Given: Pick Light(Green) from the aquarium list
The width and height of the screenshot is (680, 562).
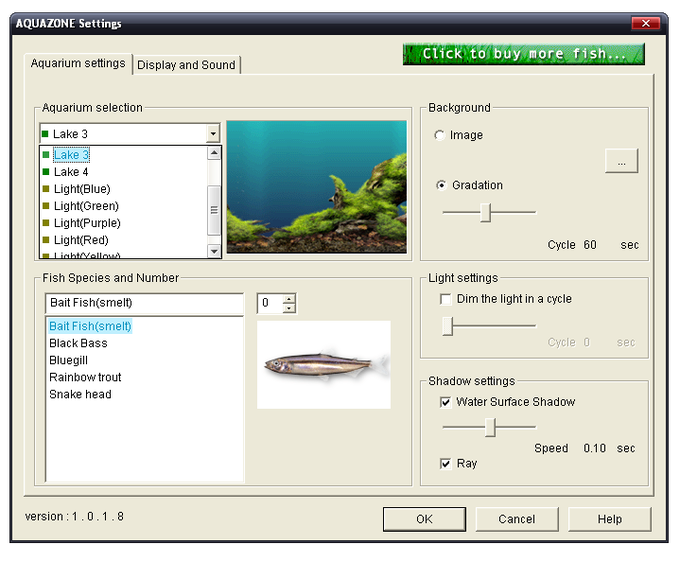Looking at the screenshot, I should click(x=86, y=206).
